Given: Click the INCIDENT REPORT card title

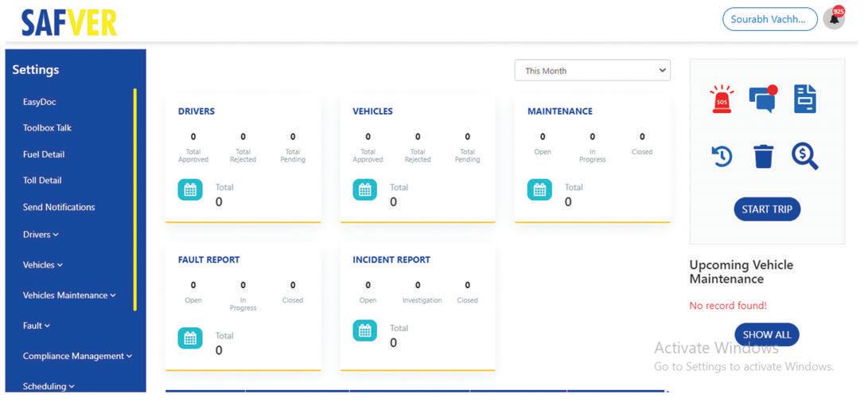Looking at the screenshot, I should (391, 260).
